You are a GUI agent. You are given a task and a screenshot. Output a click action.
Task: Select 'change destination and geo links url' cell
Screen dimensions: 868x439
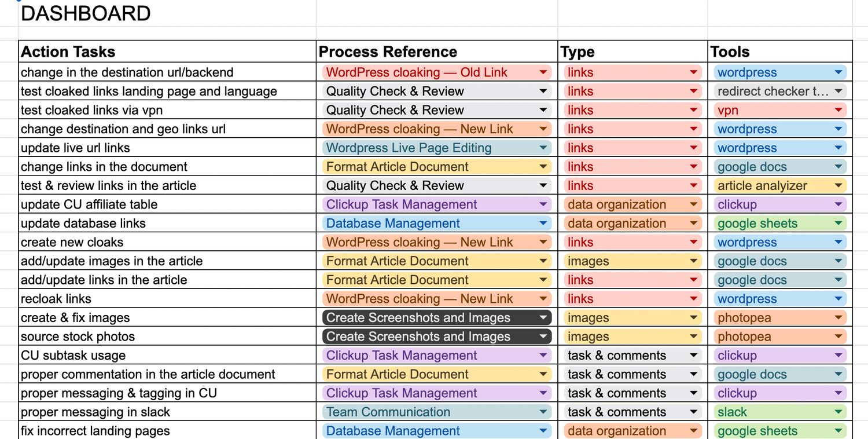[167, 129]
